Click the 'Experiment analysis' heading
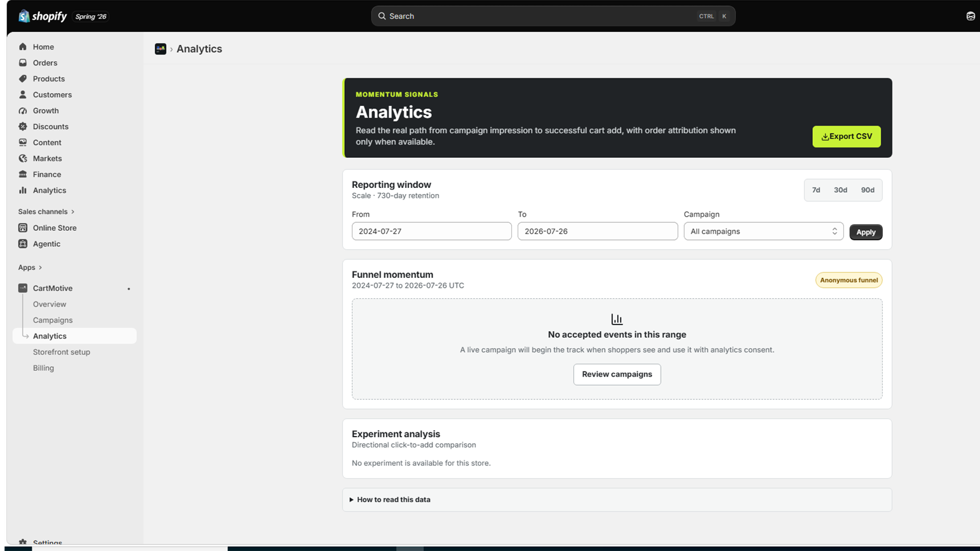The height and width of the screenshot is (551, 980). [x=396, y=433]
